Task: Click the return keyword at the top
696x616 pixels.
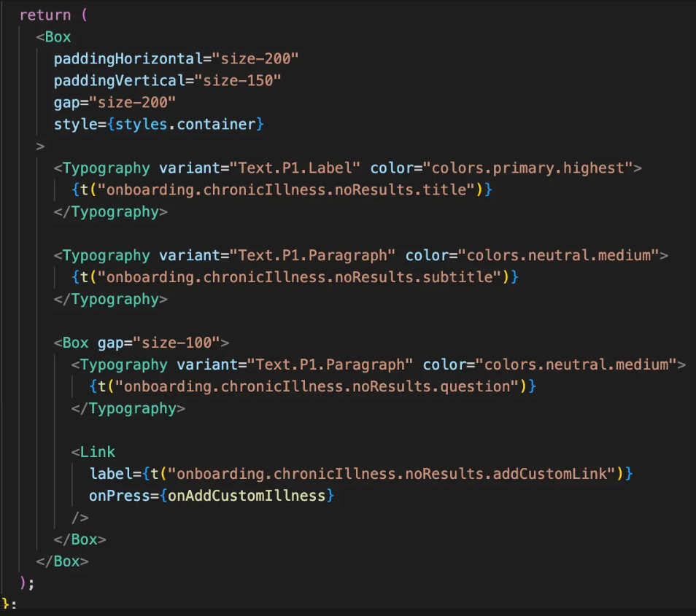Action: 45,15
